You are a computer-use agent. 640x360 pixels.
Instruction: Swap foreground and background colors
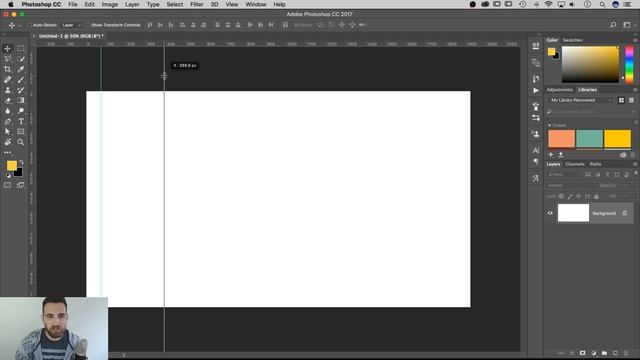point(21,162)
